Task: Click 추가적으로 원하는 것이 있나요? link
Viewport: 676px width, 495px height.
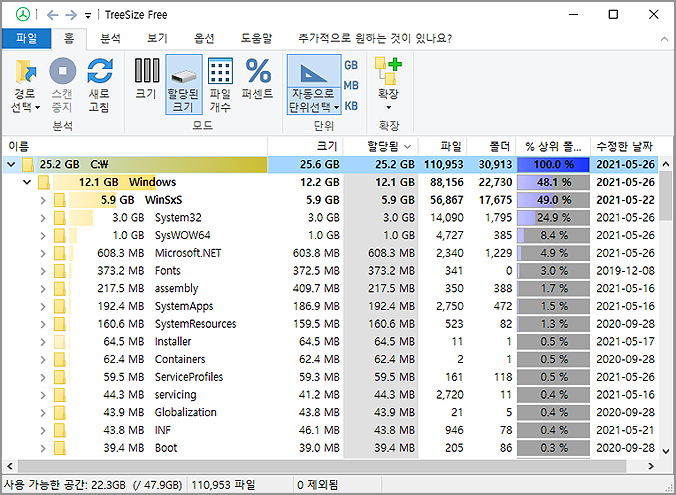Action: pos(375,38)
